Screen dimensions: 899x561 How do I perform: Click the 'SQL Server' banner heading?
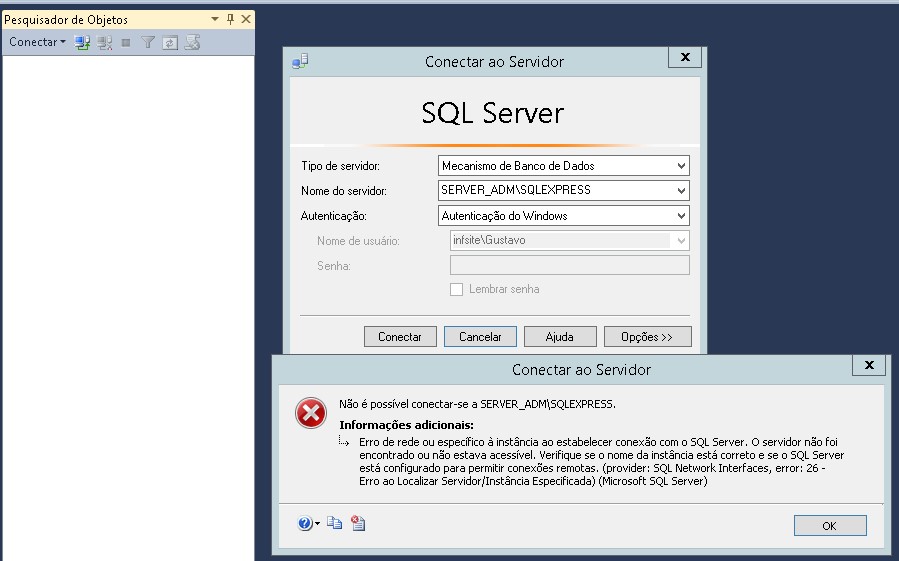coord(493,112)
